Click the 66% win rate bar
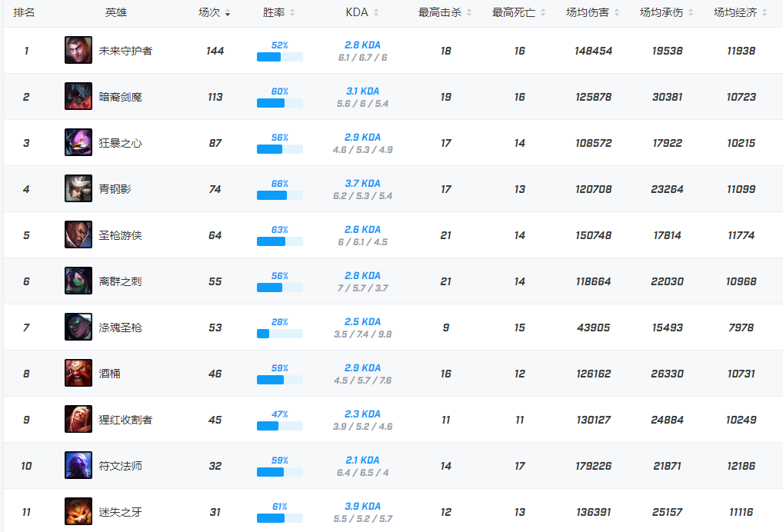 [x=280, y=195]
